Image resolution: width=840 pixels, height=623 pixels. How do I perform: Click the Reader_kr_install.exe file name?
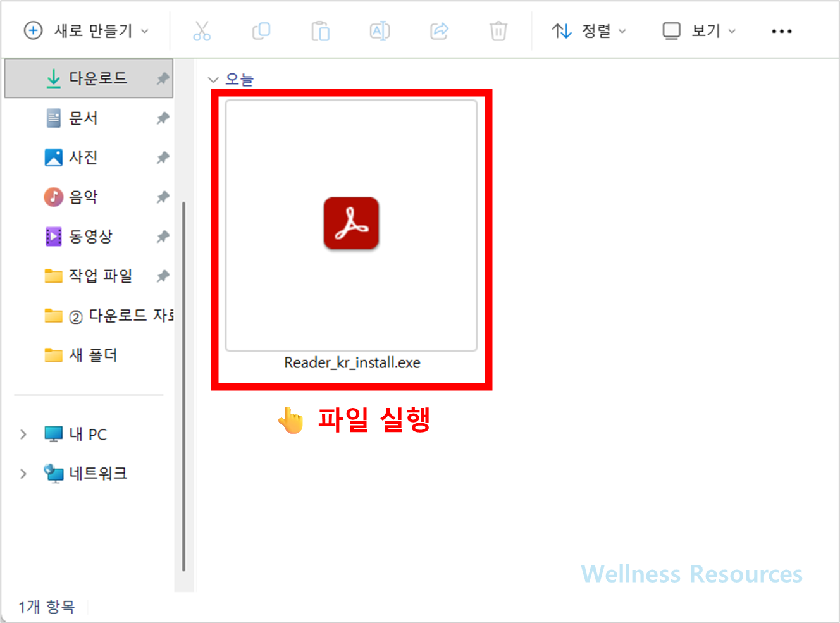click(352, 362)
